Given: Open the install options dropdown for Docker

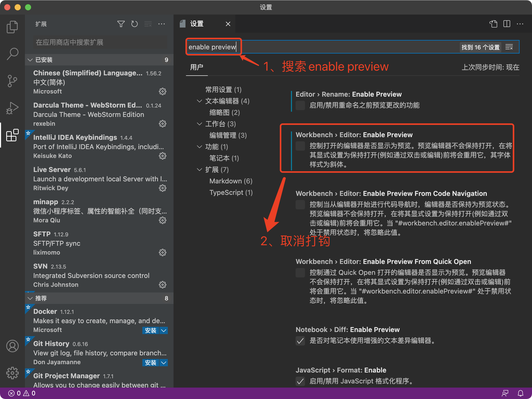Looking at the screenshot, I should 164,330.
